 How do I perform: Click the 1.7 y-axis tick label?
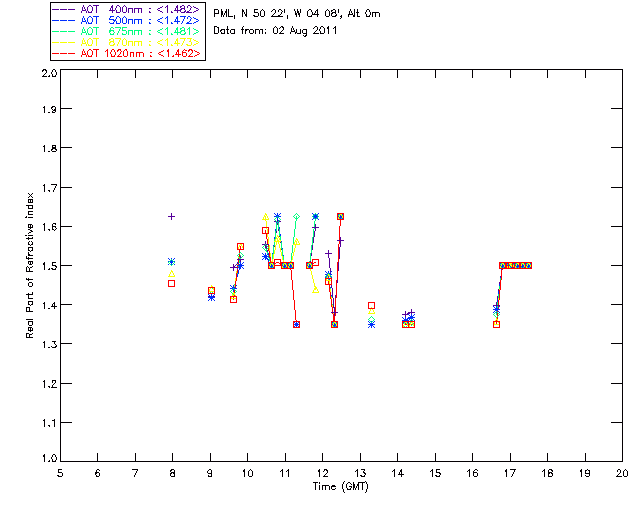(49, 188)
